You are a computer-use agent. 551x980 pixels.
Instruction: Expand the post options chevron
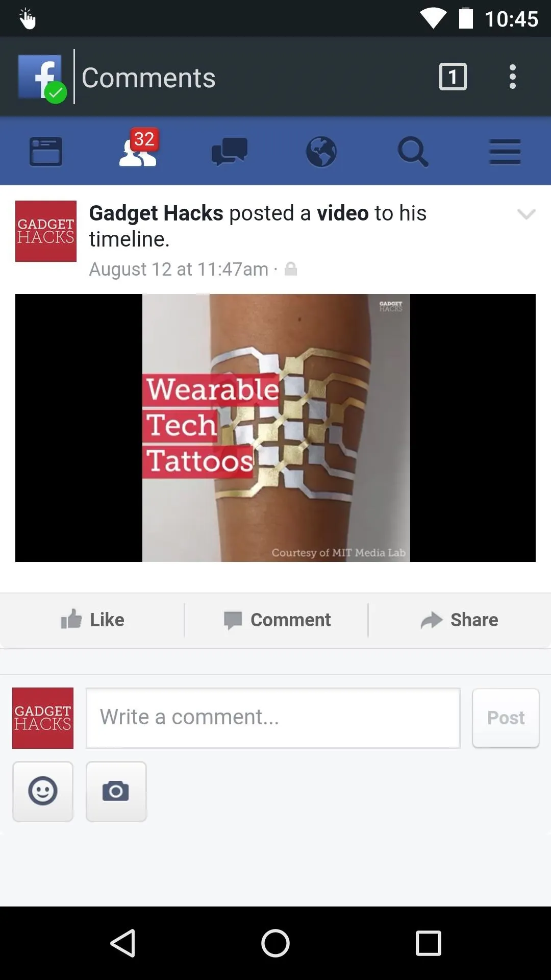527,214
